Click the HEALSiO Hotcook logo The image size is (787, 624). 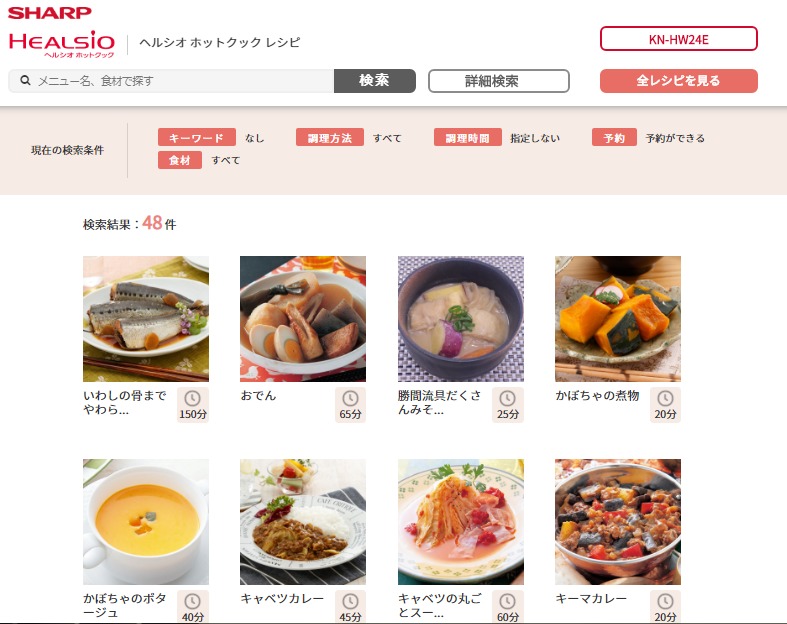62,44
